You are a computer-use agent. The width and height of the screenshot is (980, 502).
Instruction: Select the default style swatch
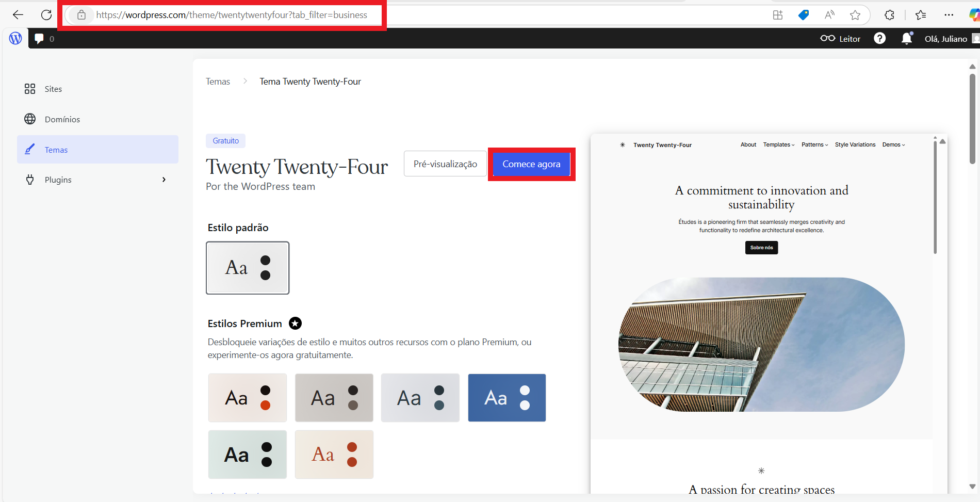tap(248, 268)
